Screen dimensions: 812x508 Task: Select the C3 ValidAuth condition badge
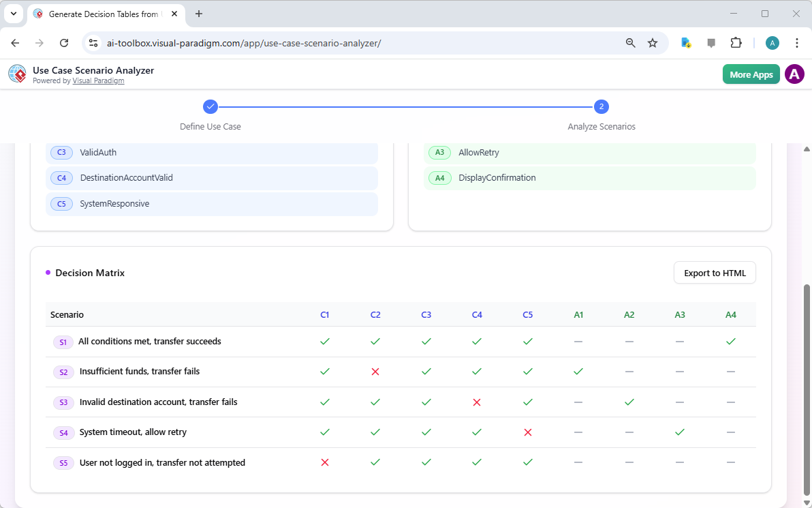(x=61, y=152)
